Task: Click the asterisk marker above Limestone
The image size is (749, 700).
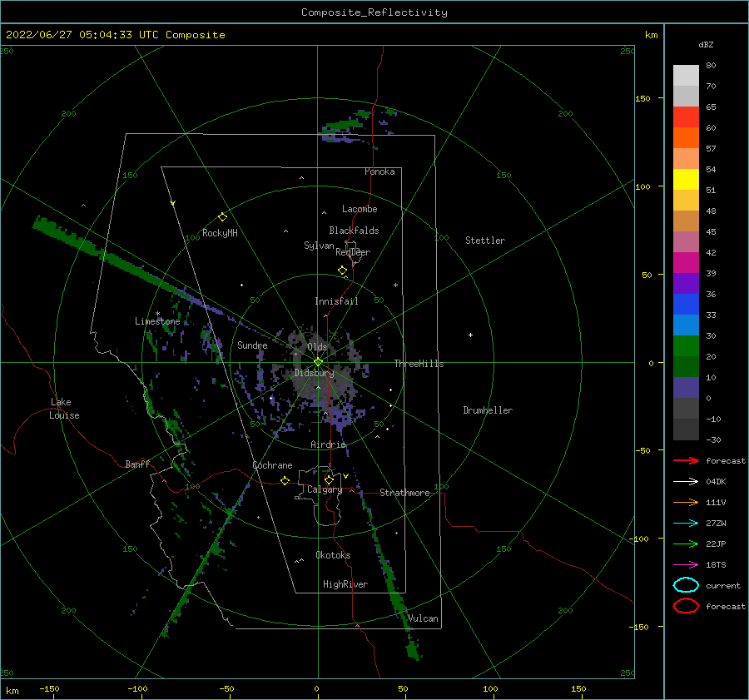Action: pyautogui.click(x=157, y=314)
